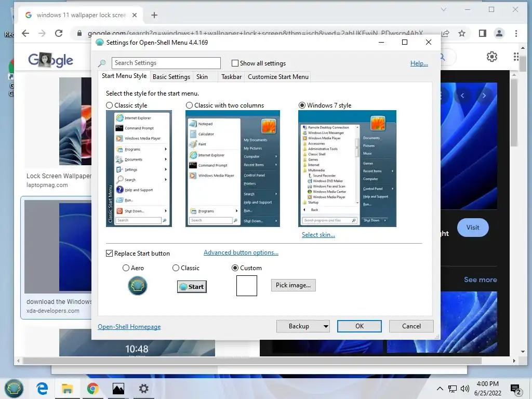Image resolution: width=532 pixels, height=399 pixels.
Task: Open the Help link
Action: point(419,63)
